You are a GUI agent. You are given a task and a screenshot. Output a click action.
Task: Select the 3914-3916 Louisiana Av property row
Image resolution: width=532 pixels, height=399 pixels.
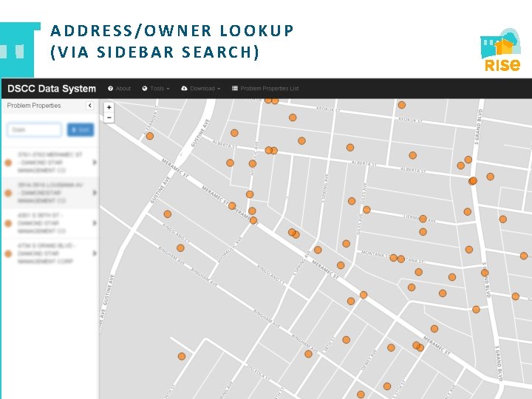coord(50,193)
